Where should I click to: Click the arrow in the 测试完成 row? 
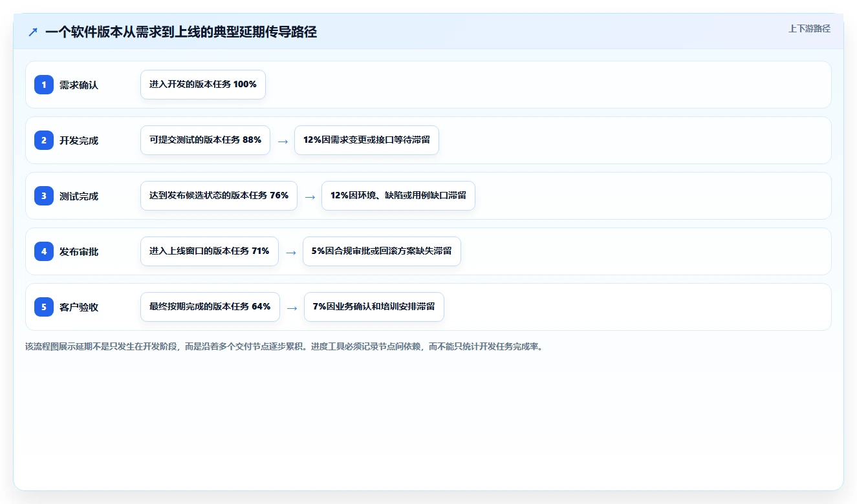point(310,196)
